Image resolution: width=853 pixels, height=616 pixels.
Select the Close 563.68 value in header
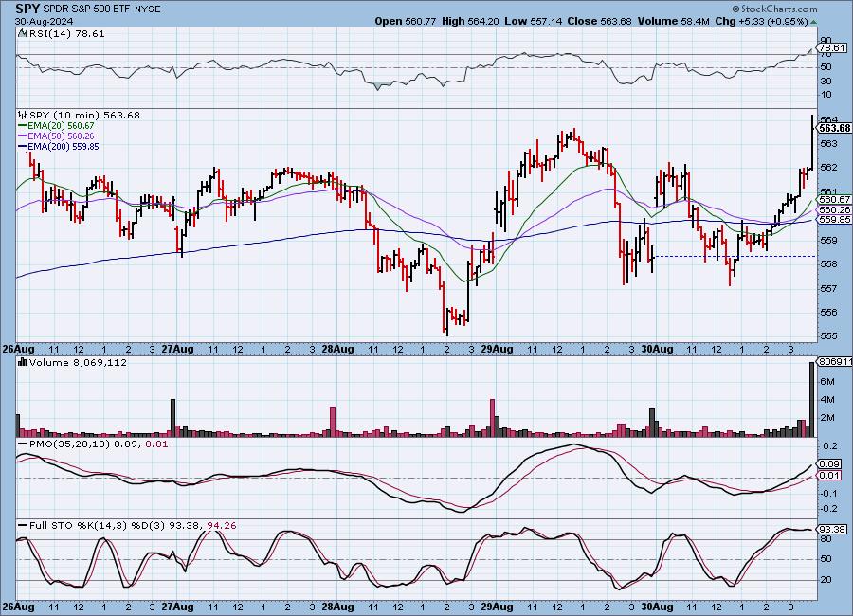pos(600,21)
